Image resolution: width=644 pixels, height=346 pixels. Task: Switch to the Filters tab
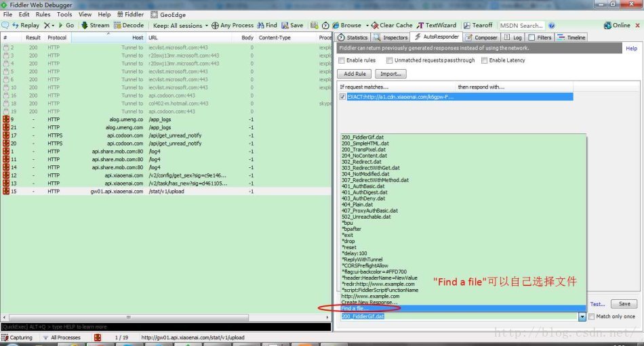click(540, 37)
